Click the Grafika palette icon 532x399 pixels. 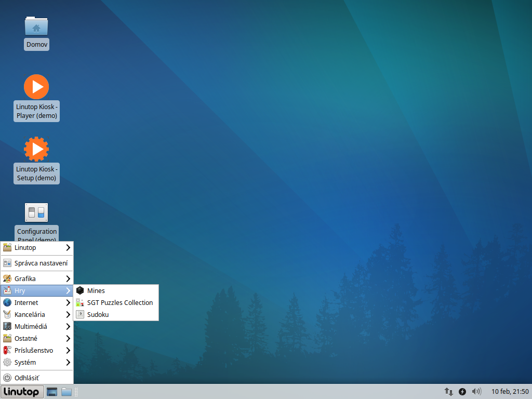pos(7,278)
